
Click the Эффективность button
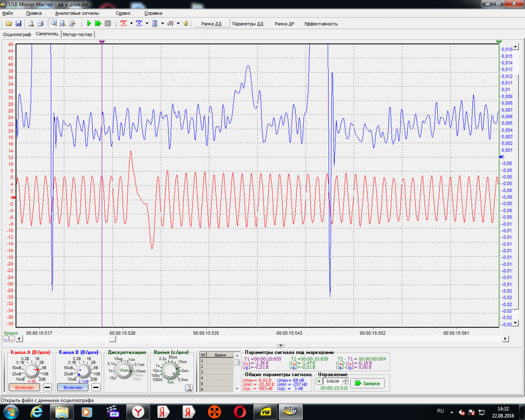(321, 24)
